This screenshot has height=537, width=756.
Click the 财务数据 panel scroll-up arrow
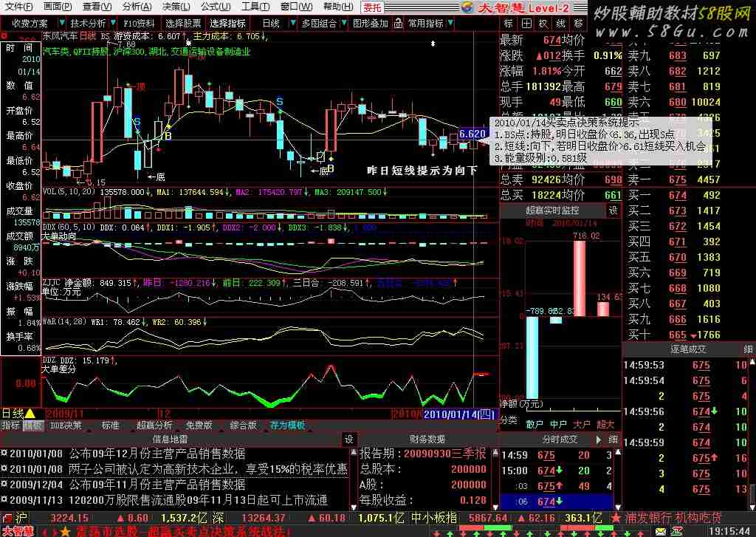495,453
